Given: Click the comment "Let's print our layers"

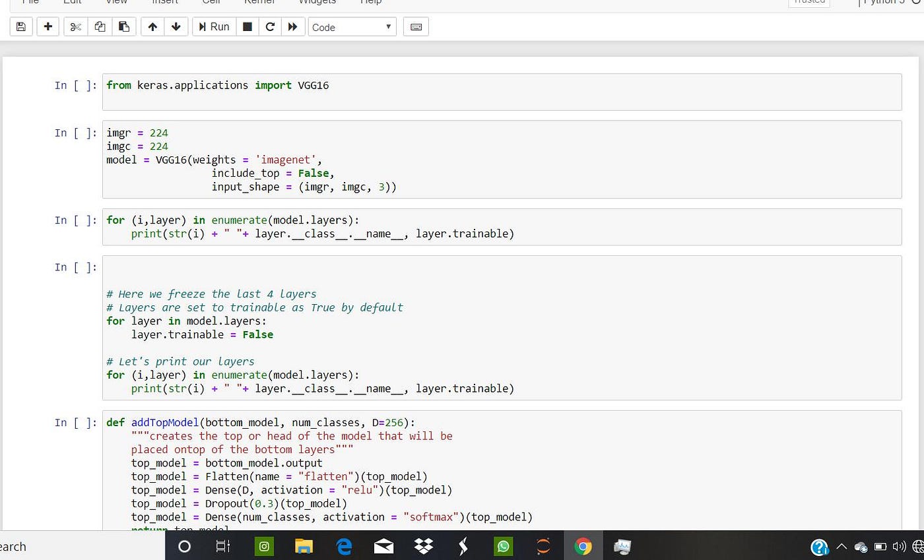Looking at the screenshot, I should pos(180,361).
